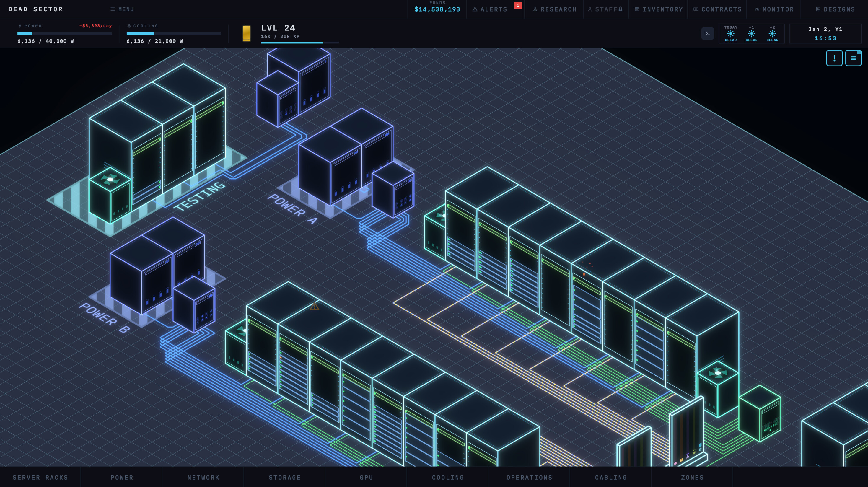Click the lightning bolt Power icon

pyautogui.click(x=20, y=26)
